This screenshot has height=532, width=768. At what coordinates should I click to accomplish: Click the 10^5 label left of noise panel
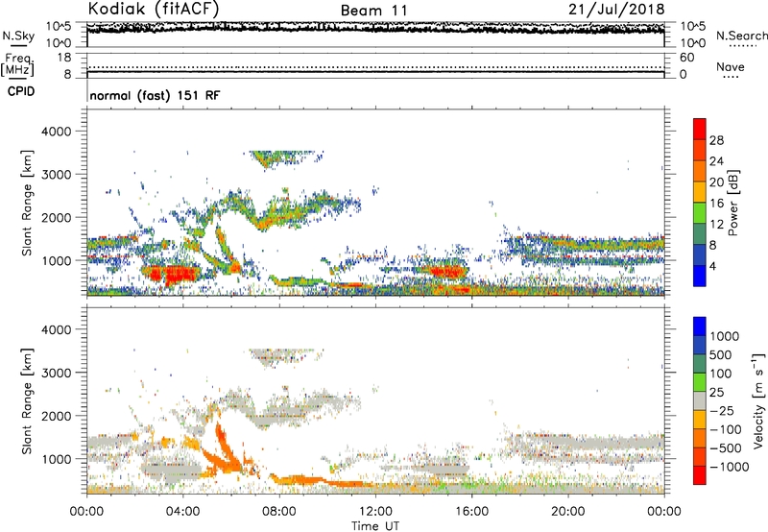pos(59,26)
